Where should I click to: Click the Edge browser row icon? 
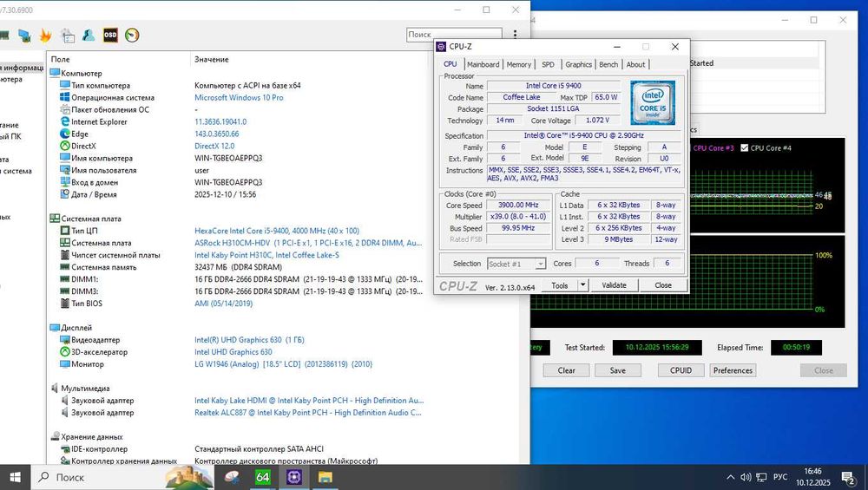[x=65, y=134]
